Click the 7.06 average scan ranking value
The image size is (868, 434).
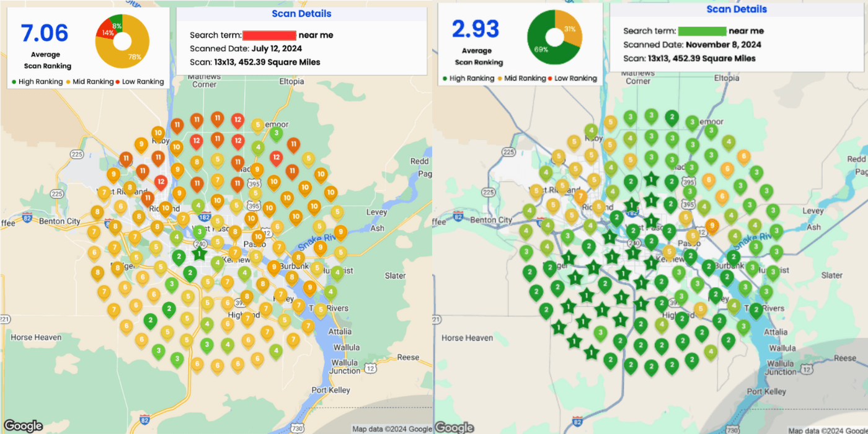(x=45, y=33)
